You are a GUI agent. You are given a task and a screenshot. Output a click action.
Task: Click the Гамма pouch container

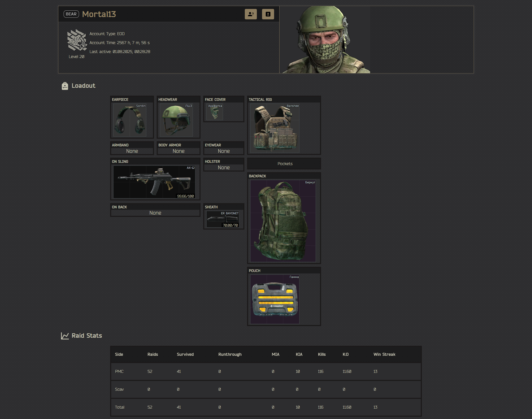[275, 299]
